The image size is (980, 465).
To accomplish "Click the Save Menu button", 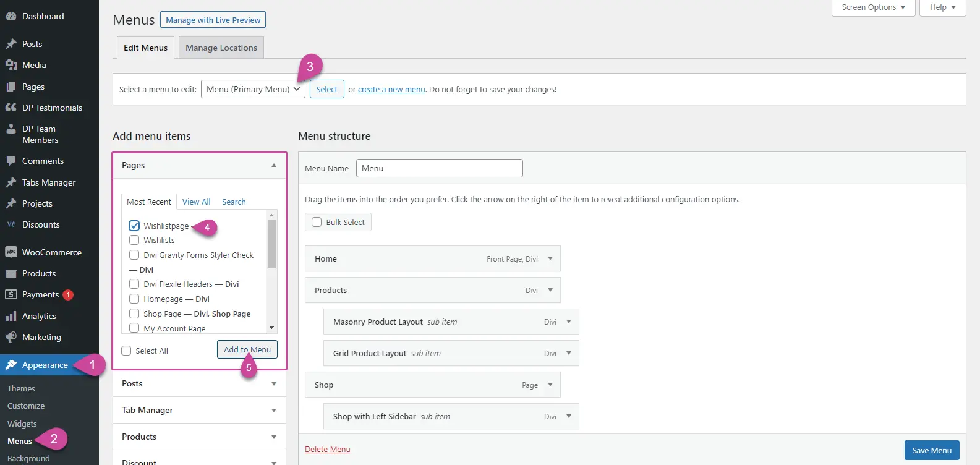I will [932, 450].
